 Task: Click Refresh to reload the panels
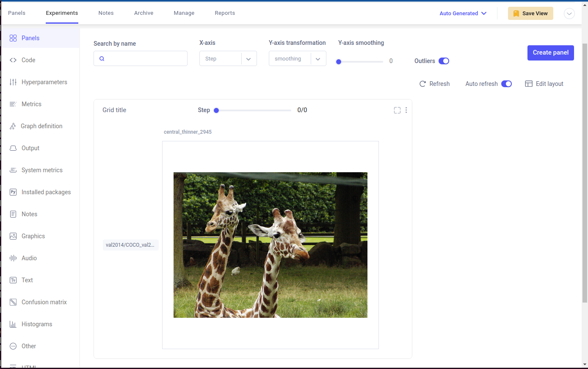click(x=434, y=83)
